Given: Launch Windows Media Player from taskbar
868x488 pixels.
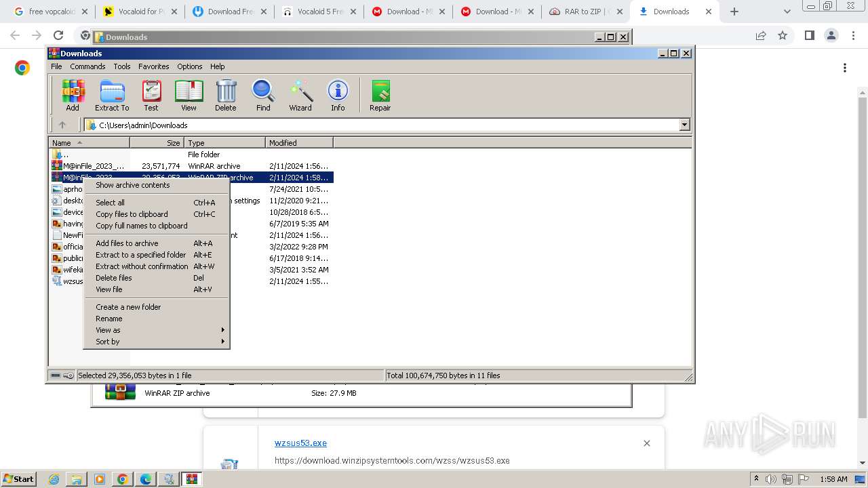Looking at the screenshot, I should [x=99, y=479].
